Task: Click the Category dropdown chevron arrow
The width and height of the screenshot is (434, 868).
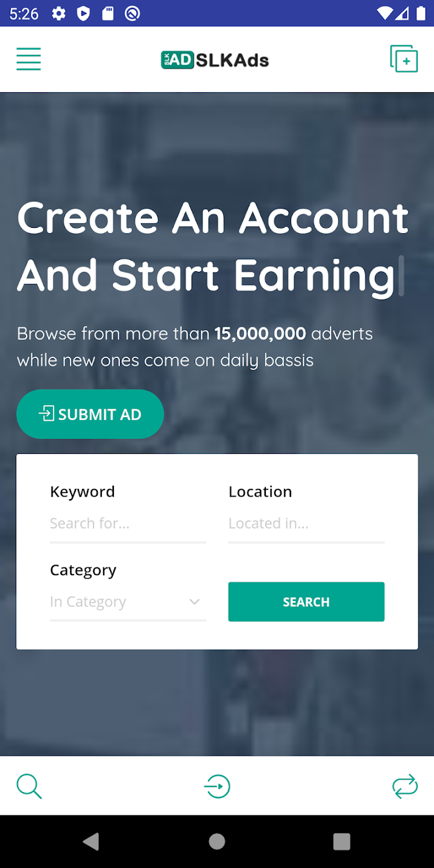Action: 194,602
